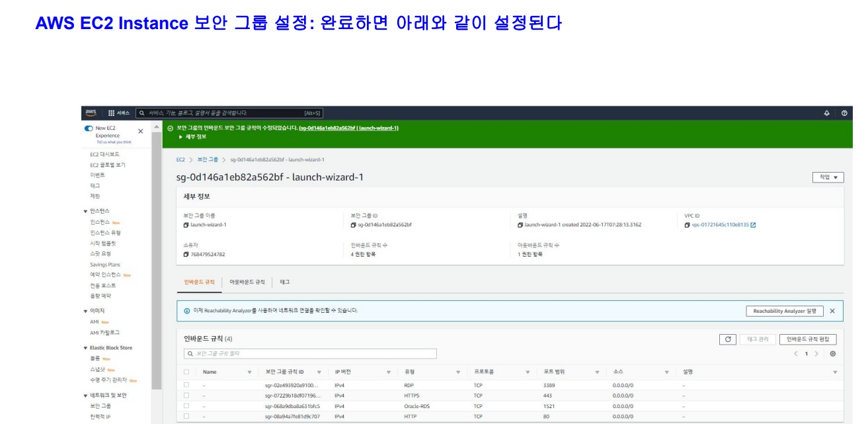The width and height of the screenshot is (868, 424).
Task: Focus the 보안 그룹 규칙 필터 field
Action: point(310,354)
